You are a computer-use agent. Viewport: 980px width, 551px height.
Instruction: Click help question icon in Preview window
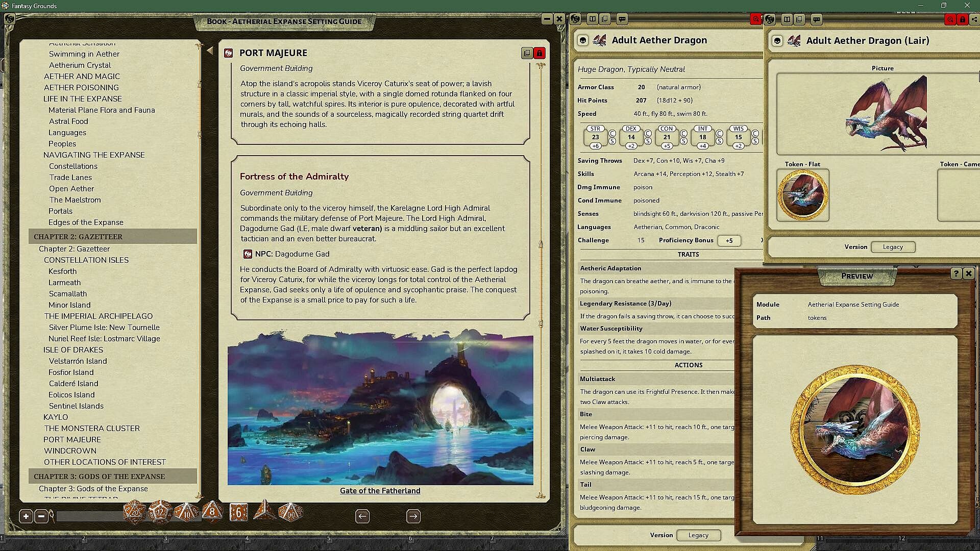pos(956,273)
